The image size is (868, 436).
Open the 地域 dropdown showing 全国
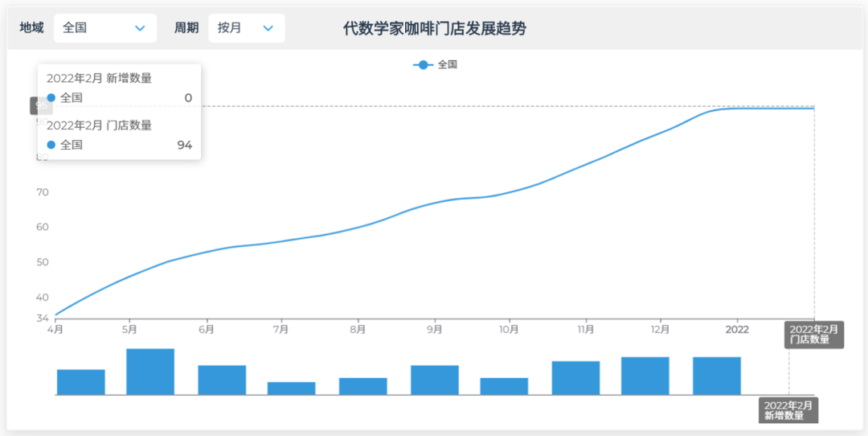[104, 28]
